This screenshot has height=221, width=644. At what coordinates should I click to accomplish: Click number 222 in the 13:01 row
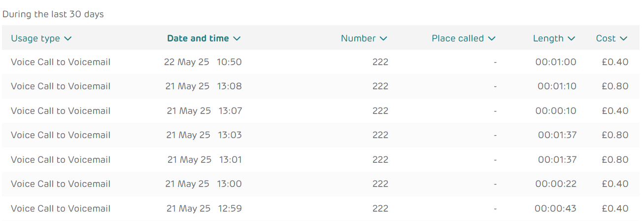click(x=380, y=160)
